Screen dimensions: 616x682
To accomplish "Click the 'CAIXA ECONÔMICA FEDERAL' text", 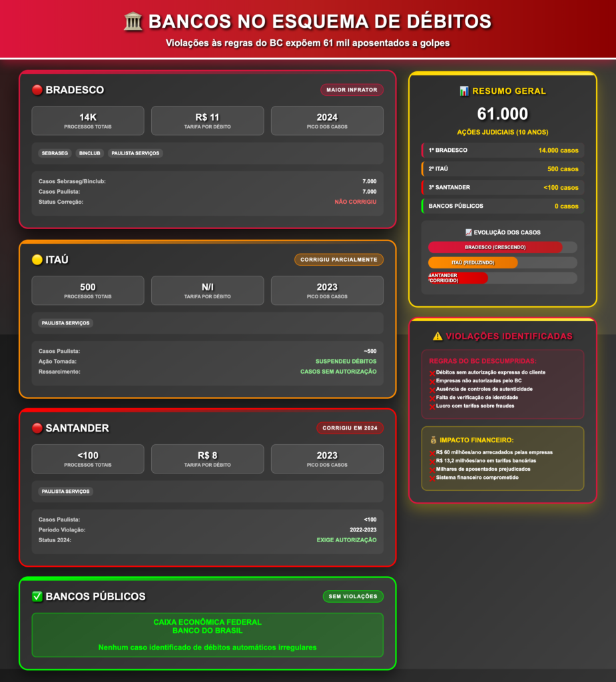I will pyautogui.click(x=208, y=623).
